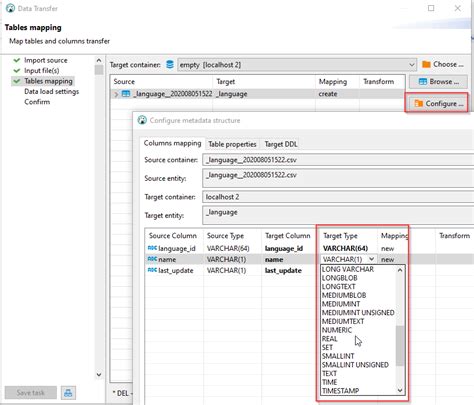Choose MEDIUMTEXT from type list
Viewport: 474px width, 405px height.
pyautogui.click(x=343, y=321)
